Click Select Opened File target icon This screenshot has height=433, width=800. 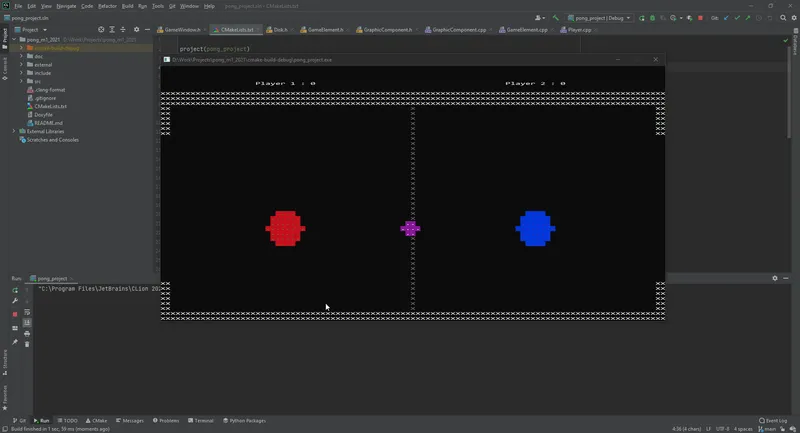point(101,30)
